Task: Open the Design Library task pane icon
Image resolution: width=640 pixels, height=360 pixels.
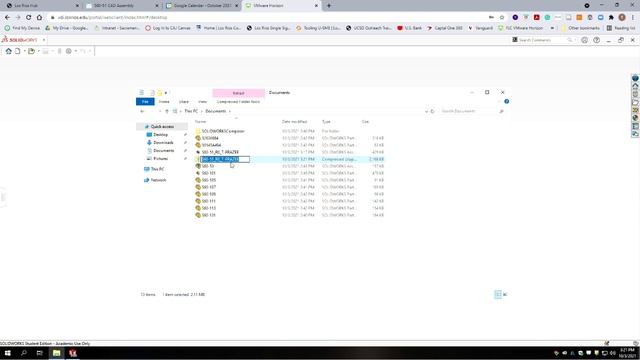Action: coord(635,94)
